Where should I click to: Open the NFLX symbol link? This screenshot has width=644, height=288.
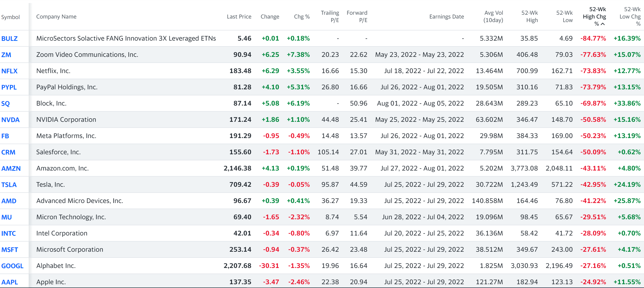point(9,71)
